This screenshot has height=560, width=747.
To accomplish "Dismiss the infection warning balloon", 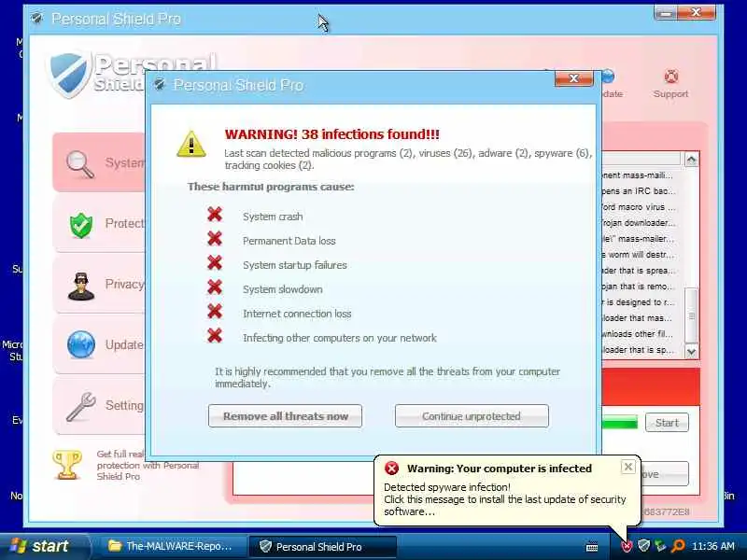I will click(x=628, y=467).
